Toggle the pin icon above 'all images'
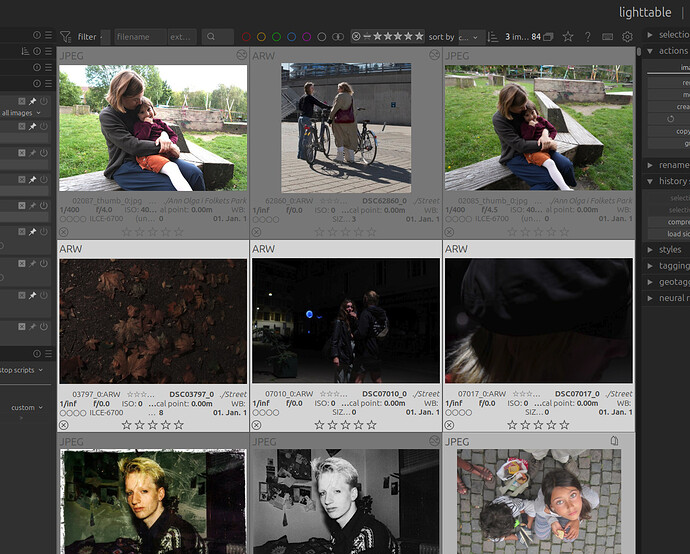The image size is (690, 554). tap(33, 101)
